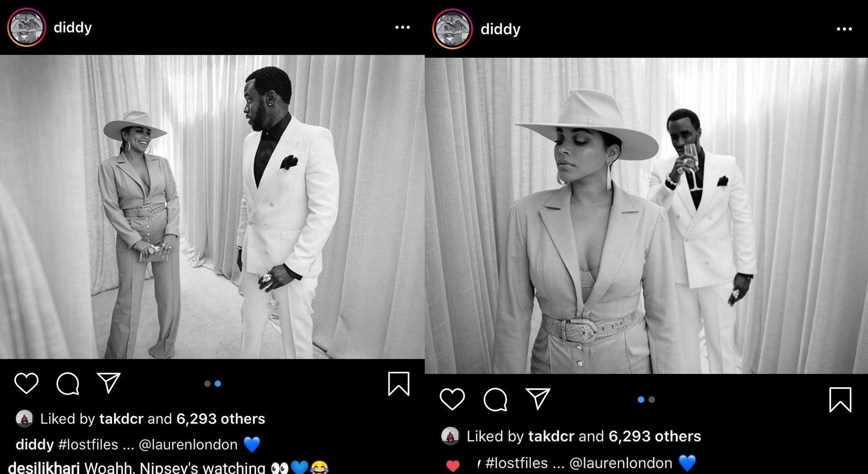Open comments on the left post
The image size is (868, 474).
(x=68, y=384)
